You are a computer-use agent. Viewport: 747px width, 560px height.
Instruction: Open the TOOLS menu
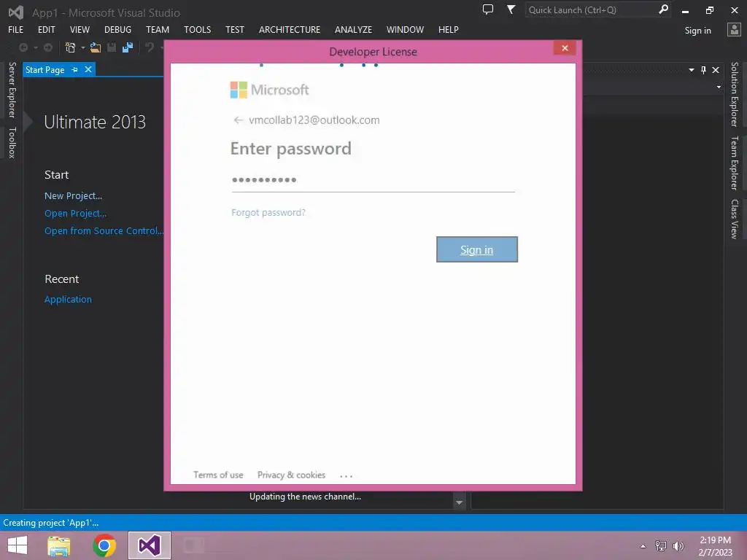point(198,29)
